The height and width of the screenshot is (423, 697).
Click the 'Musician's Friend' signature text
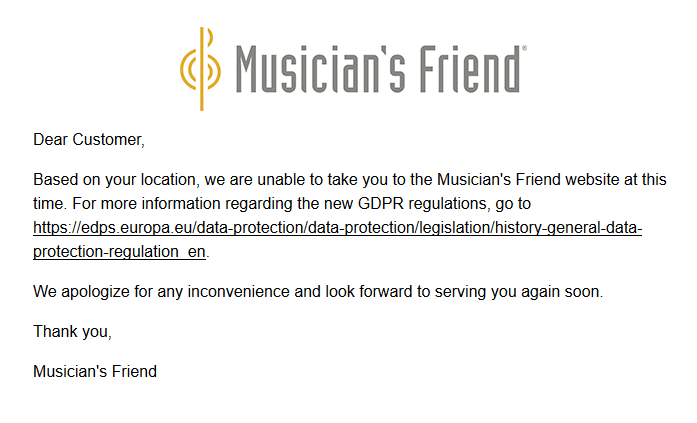click(95, 371)
